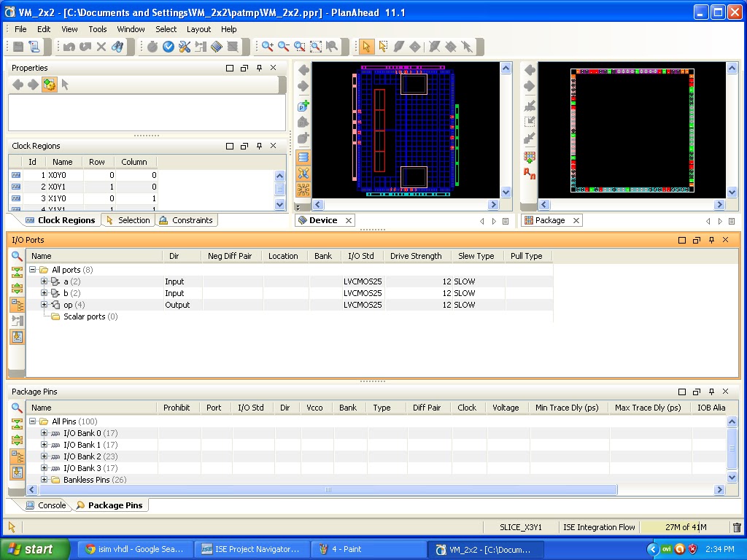Click the Zoom In magnifier icon
This screenshot has width=747, height=560.
268,46
